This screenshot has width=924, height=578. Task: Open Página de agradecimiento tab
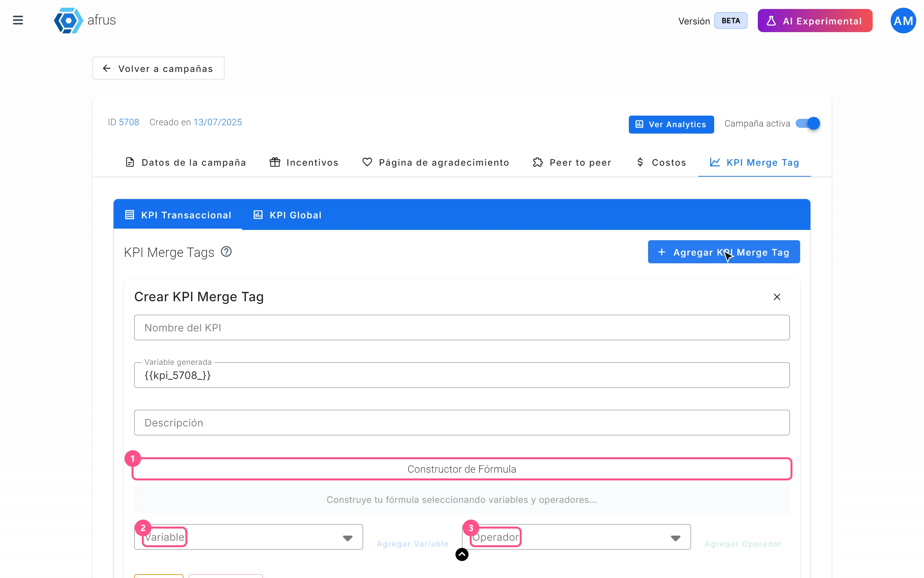pos(436,162)
